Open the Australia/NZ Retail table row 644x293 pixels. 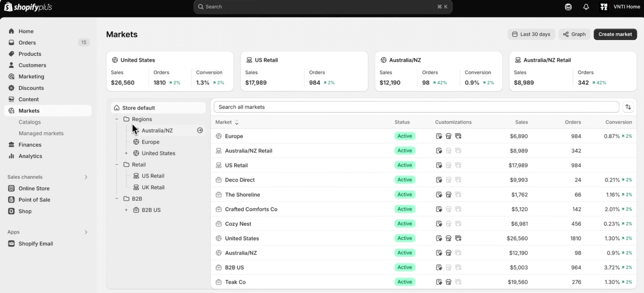coord(424,151)
